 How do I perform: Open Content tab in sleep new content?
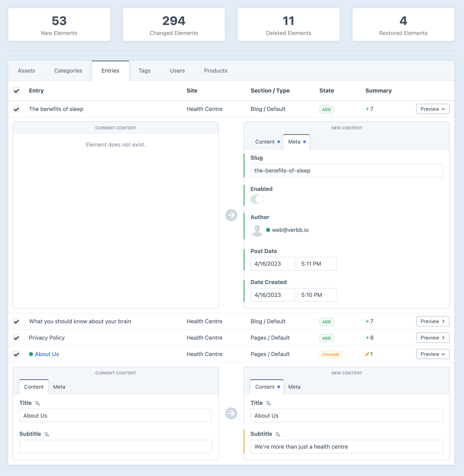coord(265,142)
